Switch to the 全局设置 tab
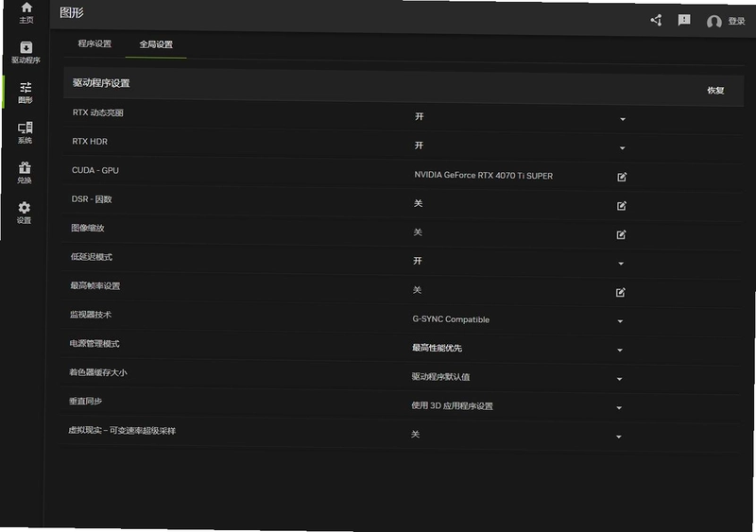 tap(156, 44)
